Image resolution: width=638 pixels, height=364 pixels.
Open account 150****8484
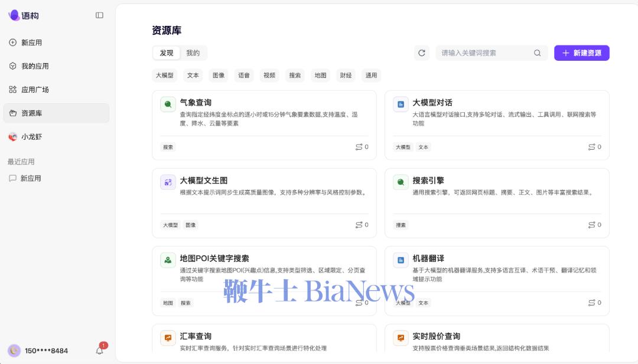[x=47, y=350]
